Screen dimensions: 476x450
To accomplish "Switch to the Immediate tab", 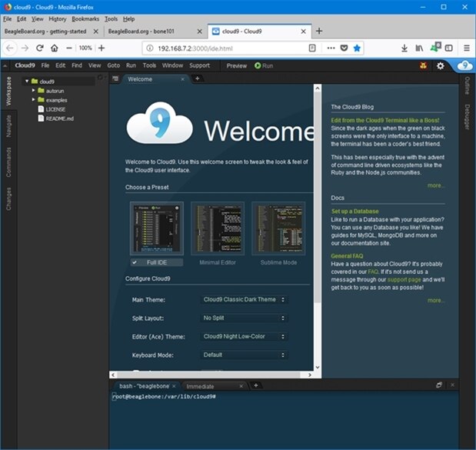I will [200, 386].
